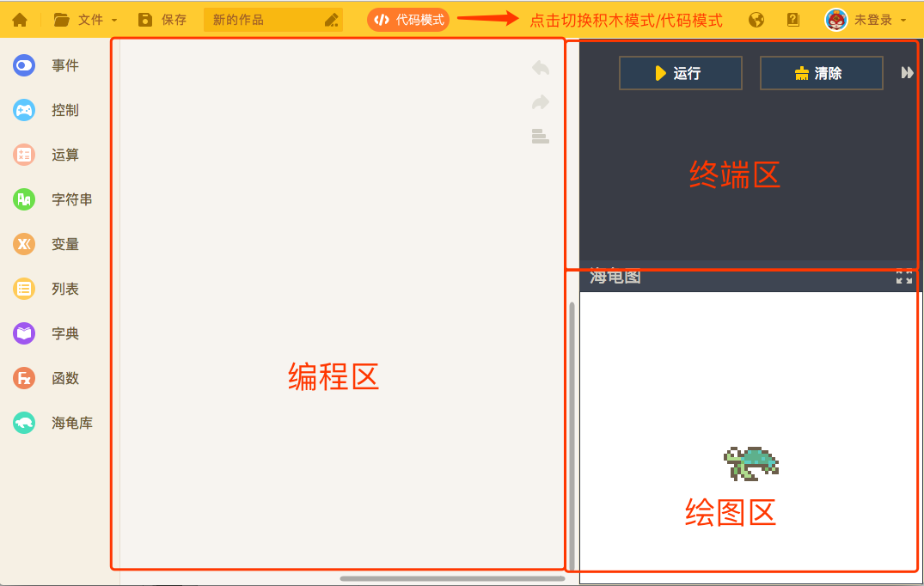Toggle the 代码模式 code mode switch

pos(408,20)
